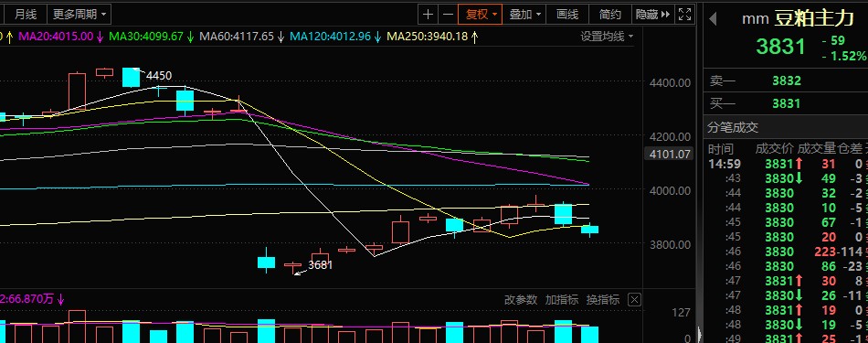Open the 复权 adjustment dropdown
Screen dimensions: 868x343
pyautogui.click(x=481, y=15)
